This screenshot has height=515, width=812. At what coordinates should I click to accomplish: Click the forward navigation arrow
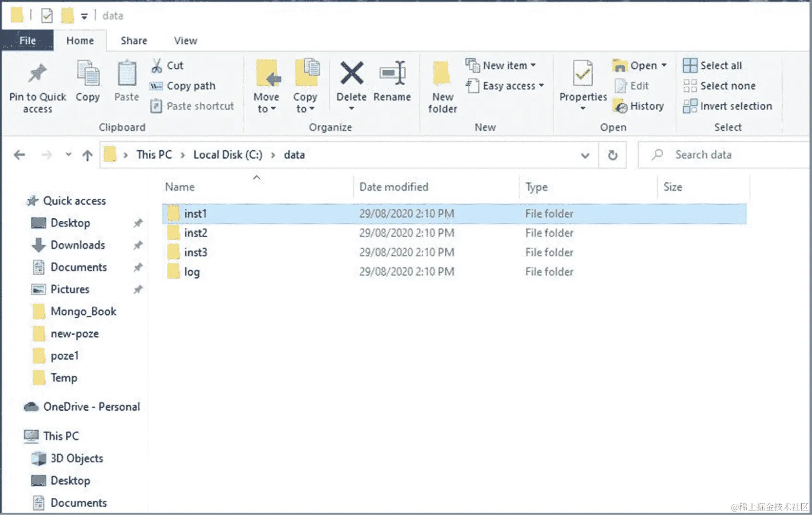pyautogui.click(x=47, y=155)
